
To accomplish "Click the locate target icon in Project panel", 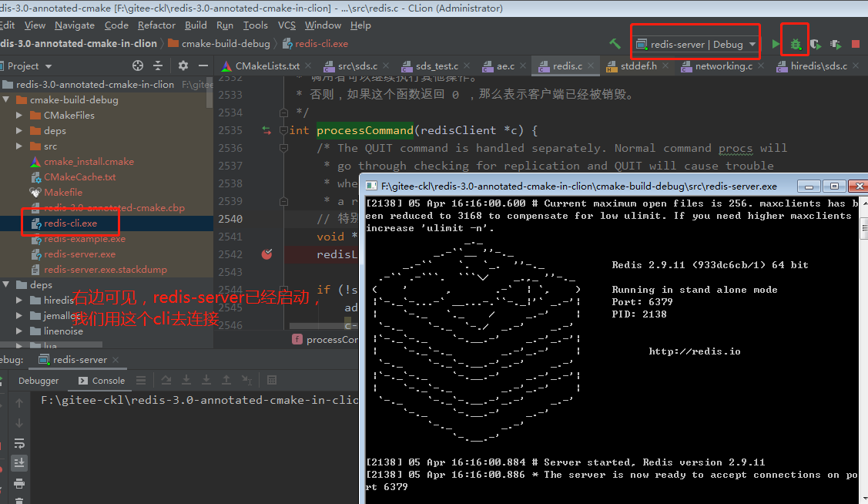I will coord(138,66).
